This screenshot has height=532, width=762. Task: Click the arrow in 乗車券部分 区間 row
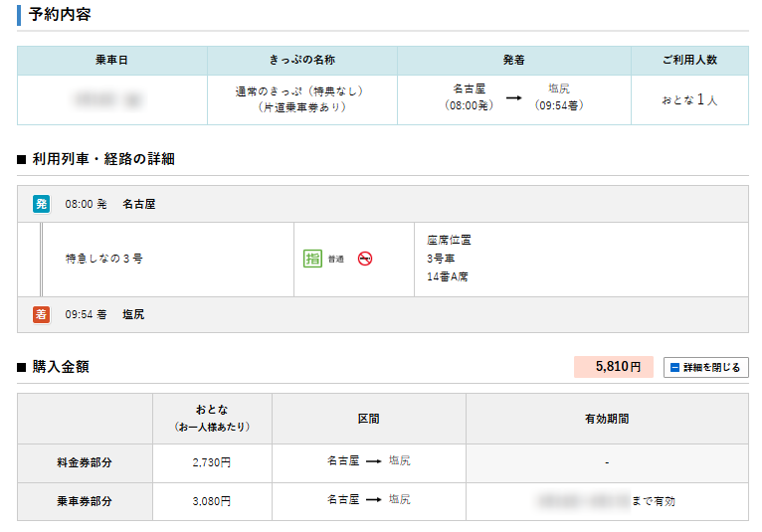tap(373, 501)
